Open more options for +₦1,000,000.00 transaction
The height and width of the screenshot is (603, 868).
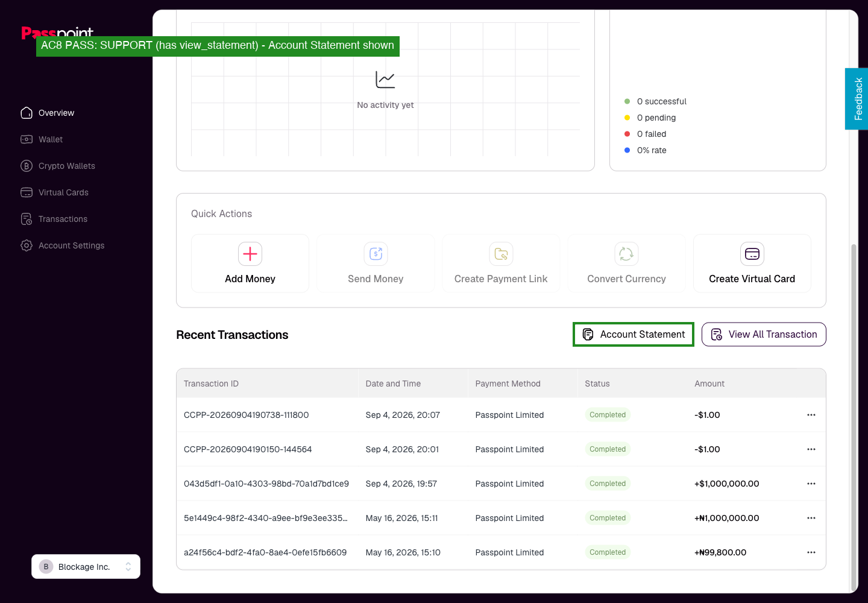tap(811, 518)
